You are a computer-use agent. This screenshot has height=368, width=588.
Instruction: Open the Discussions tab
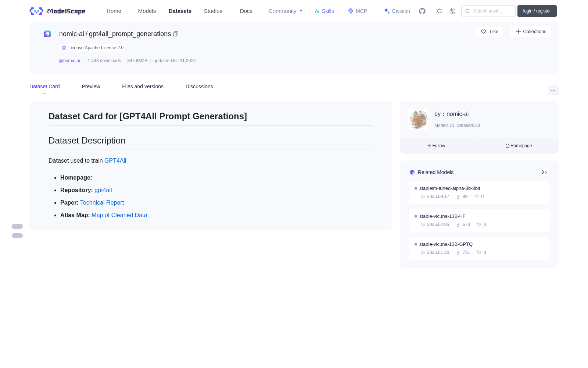[199, 86]
